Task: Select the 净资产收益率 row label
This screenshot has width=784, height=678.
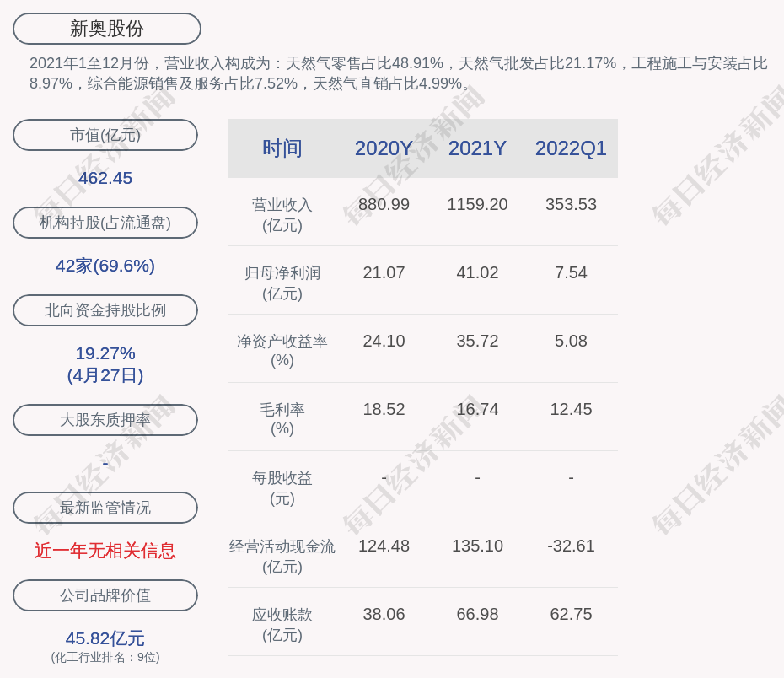Action: point(282,342)
